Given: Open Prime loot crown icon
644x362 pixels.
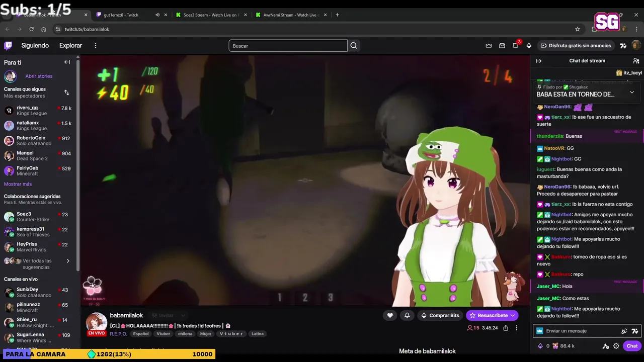Looking at the screenshot, I should pyautogui.click(x=489, y=46).
